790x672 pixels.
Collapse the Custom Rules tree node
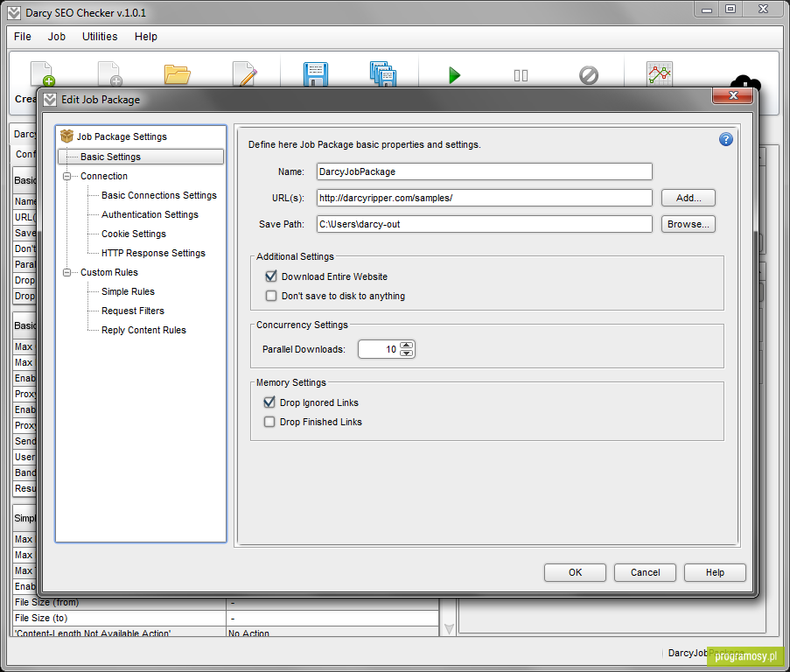pyautogui.click(x=66, y=272)
